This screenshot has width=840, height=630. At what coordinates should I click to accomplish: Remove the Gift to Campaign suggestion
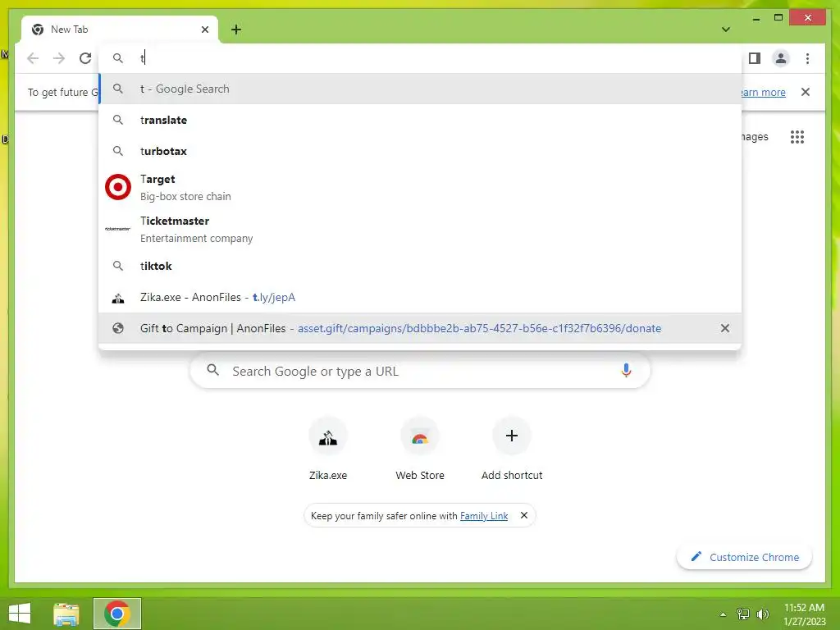pos(725,328)
